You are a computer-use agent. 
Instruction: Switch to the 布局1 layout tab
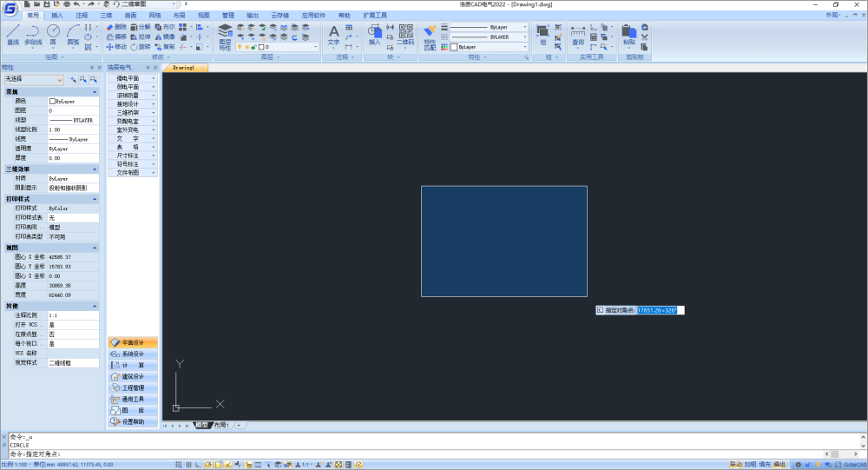221,425
